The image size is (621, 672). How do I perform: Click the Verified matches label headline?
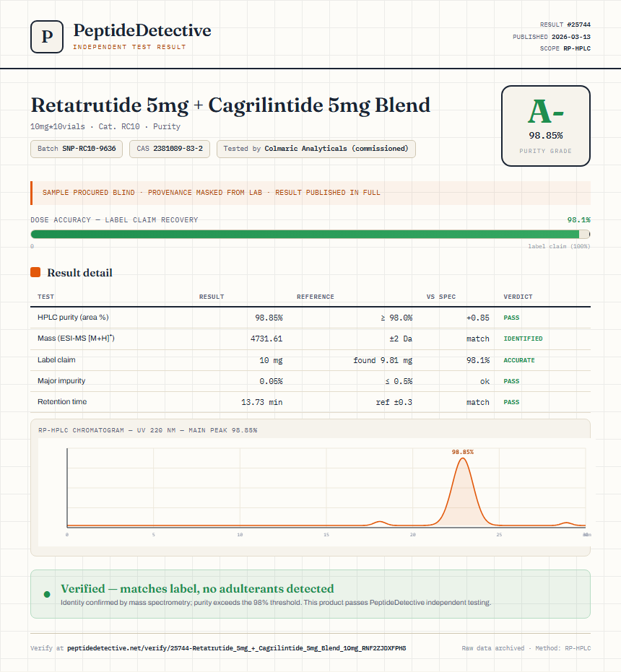point(197,588)
